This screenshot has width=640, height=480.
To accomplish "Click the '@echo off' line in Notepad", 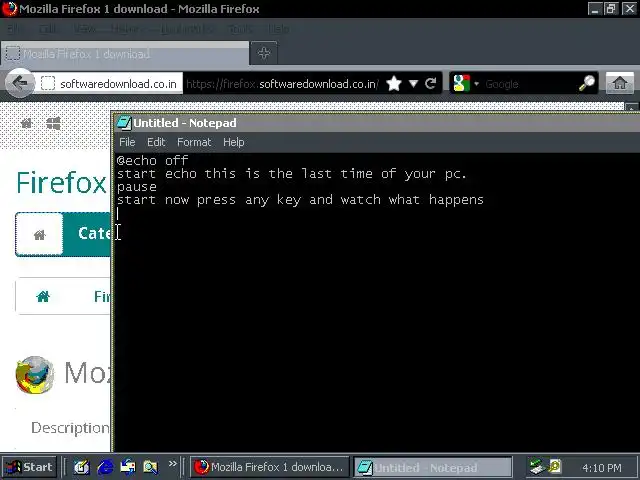I will [x=152, y=160].
